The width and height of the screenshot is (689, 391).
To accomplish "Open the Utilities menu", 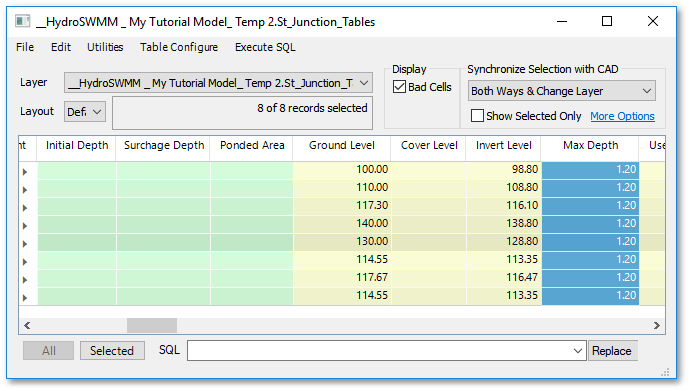I will pos(105,47).
